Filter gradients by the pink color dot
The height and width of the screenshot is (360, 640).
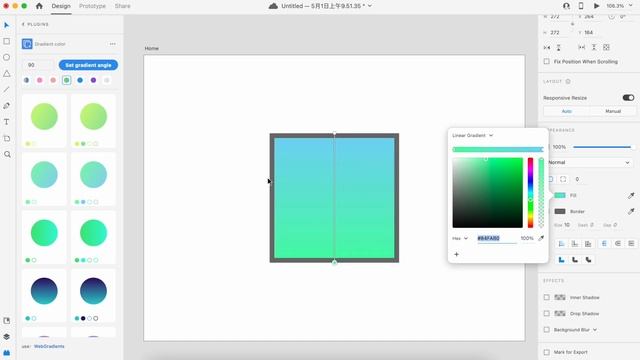pyautogui.click(x=40, y=80)
